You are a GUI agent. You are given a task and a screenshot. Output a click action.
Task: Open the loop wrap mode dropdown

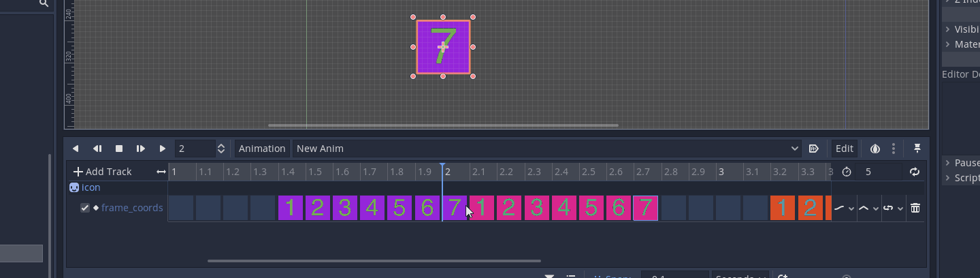tap(892, 208)
